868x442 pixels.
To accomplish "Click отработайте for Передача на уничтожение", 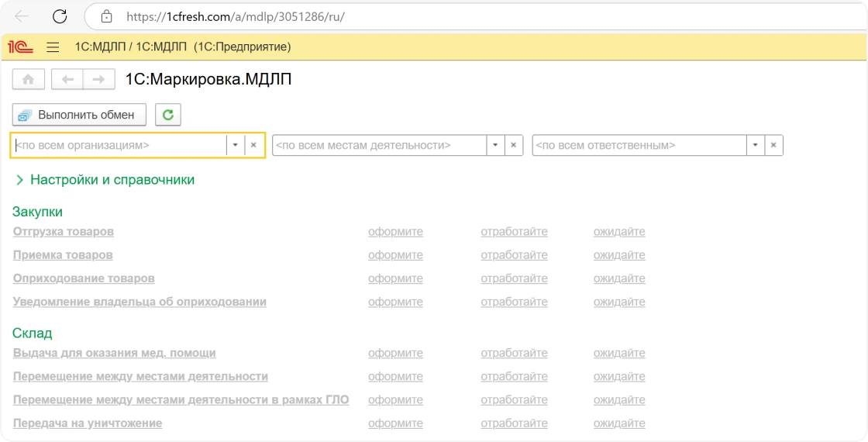I will (515, 423).
